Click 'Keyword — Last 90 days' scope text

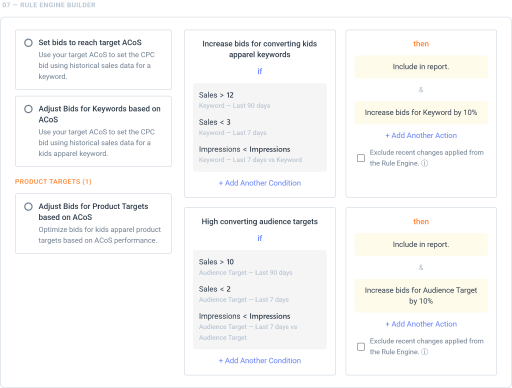[x=234, y=106]
